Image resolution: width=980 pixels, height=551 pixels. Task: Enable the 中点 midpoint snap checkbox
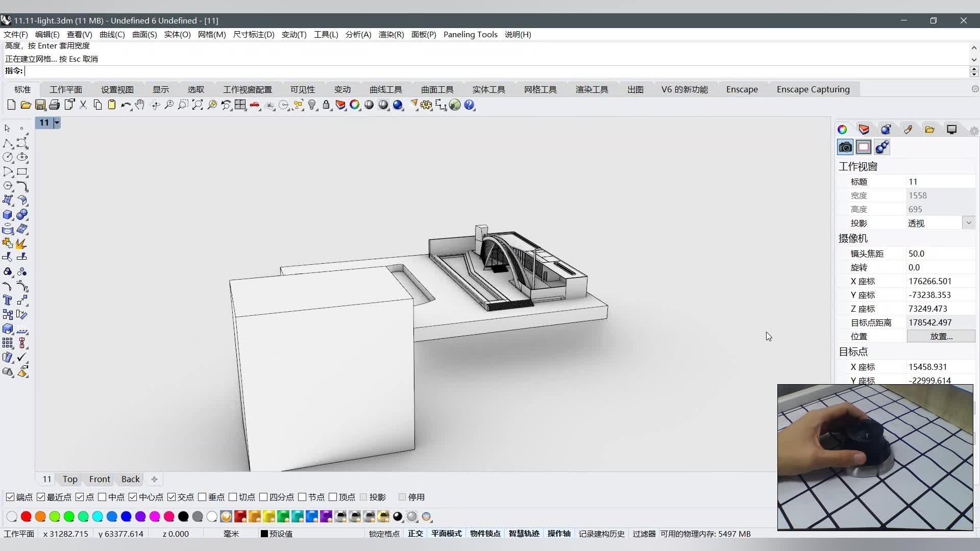tap(102, 497)
